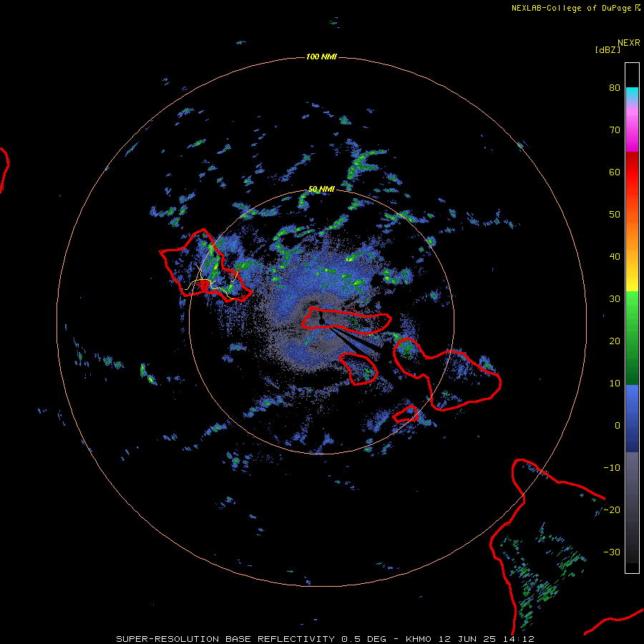The image size is (644, 644).
Task: Click the 0.5 DEG elevation text in caption
Action: 364,639
